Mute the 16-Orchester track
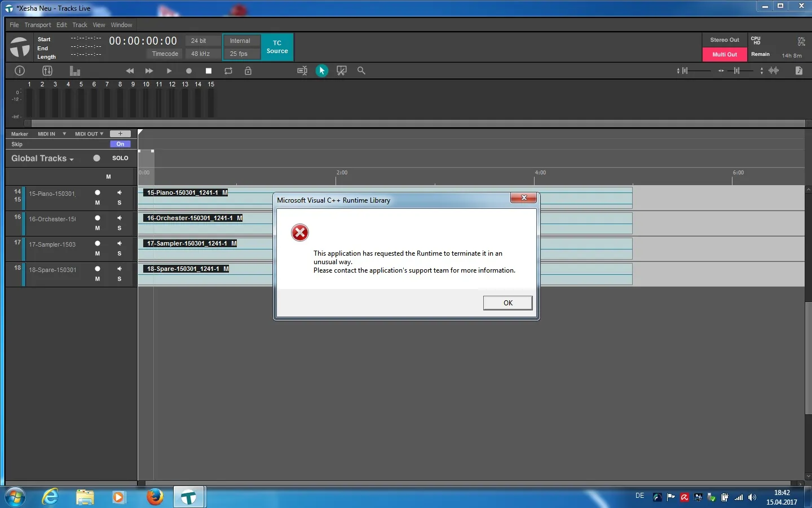The image size is (812, 508). (x=98, y=228)
